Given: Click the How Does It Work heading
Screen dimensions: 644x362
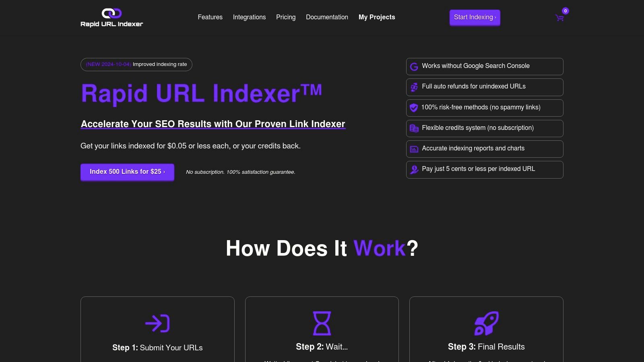Looking at the screenshot, I should [322, 248].
